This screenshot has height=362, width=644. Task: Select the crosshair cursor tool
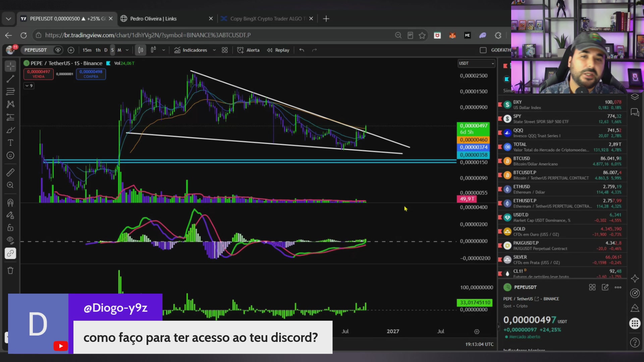(10, 66)
